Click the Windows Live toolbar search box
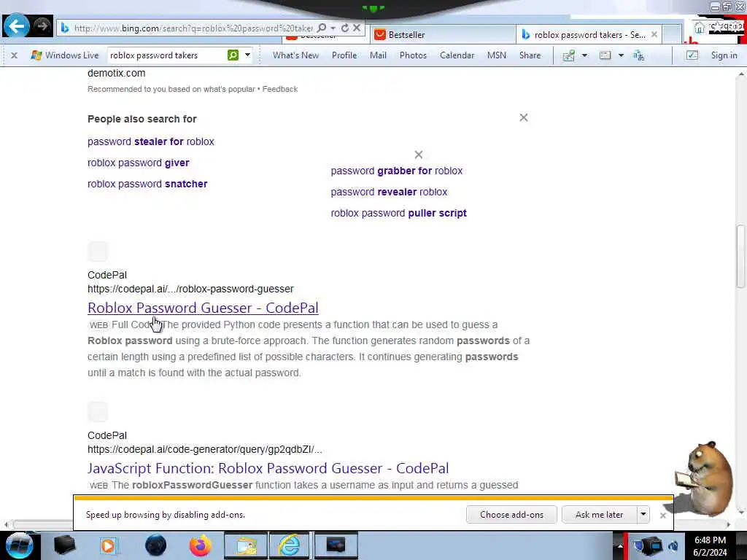 tap(167, 55)
